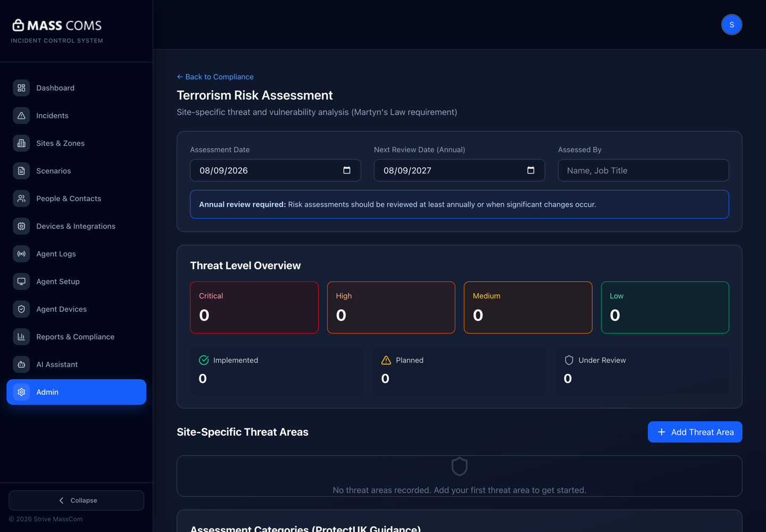The width and height of the screenshot is (766, 532).
Task: Open Sites & Zones menu item
Action: tap(77, 143)
